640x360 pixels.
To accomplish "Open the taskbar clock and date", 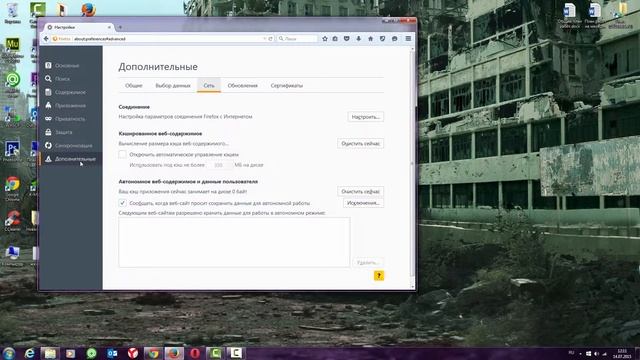I will point(622,353).
